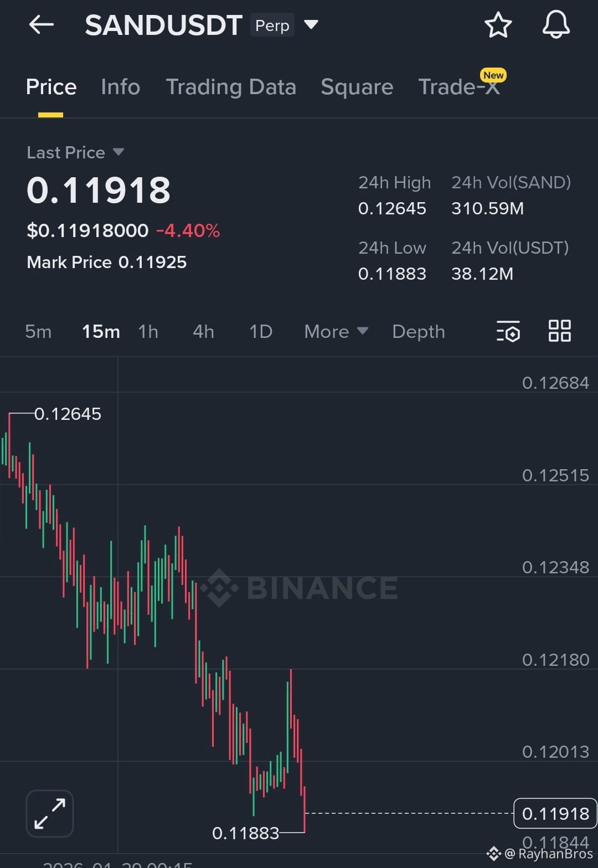Screen dimensions: 598x868
Task: Open chart indicator settings icon
Action: 508,331
